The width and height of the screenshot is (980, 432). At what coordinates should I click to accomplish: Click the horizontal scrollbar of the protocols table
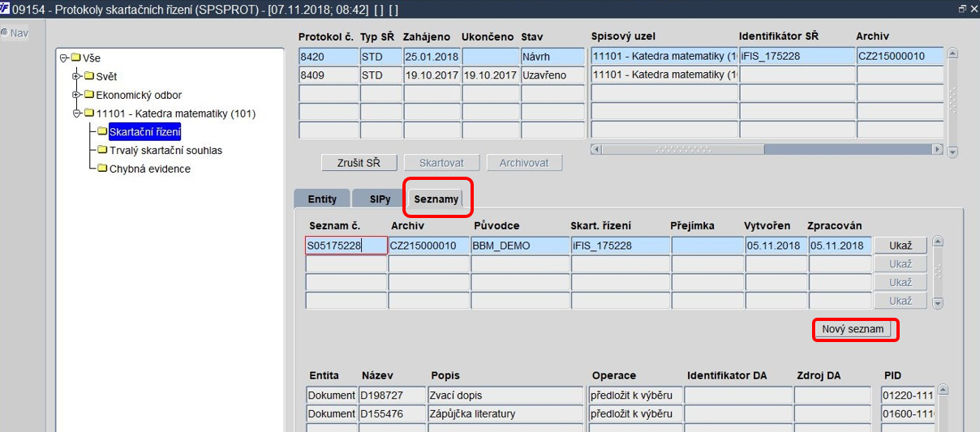pos(767,150)
